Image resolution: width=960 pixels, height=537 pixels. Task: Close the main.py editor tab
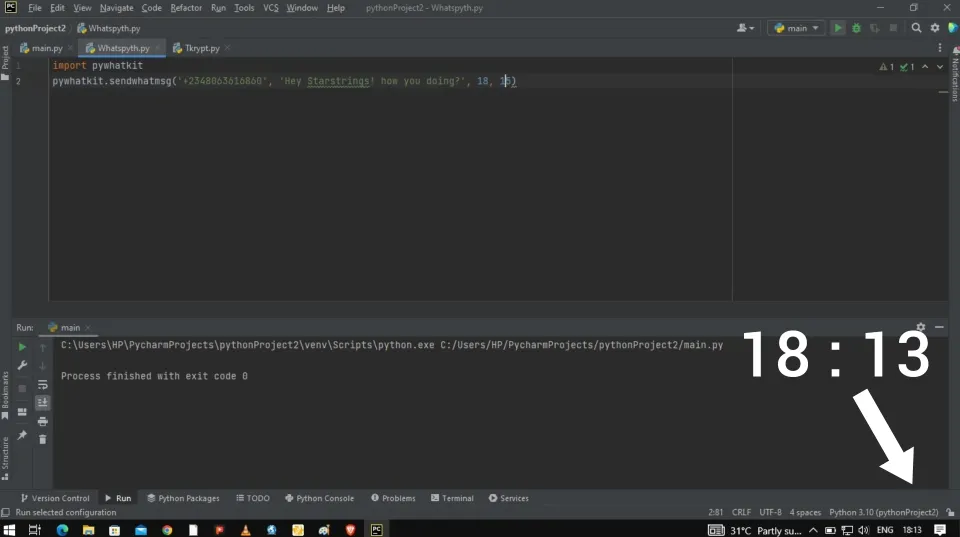[70, 48]
